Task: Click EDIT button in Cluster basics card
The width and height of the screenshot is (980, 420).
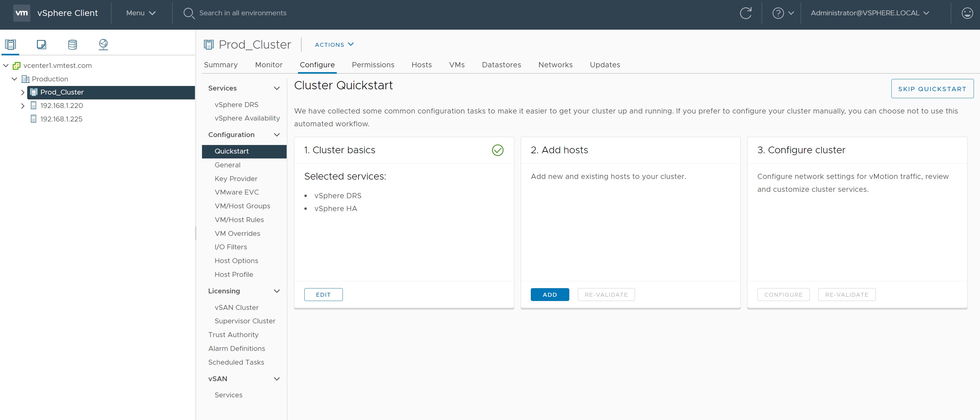Action: point(323,294)
